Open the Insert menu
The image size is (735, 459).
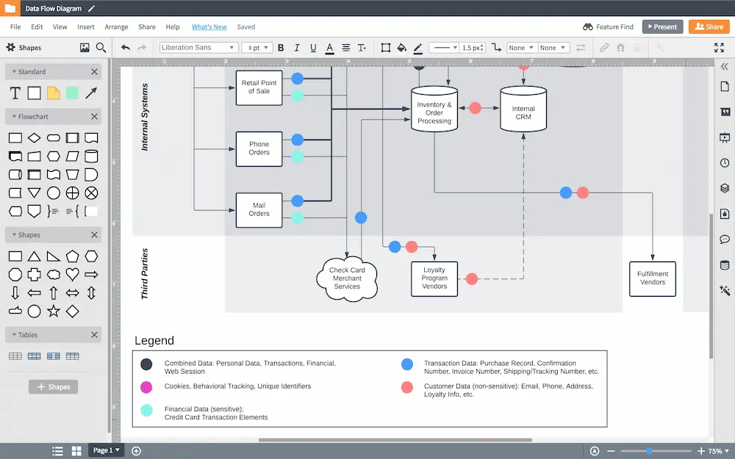(x=86, y=27)
